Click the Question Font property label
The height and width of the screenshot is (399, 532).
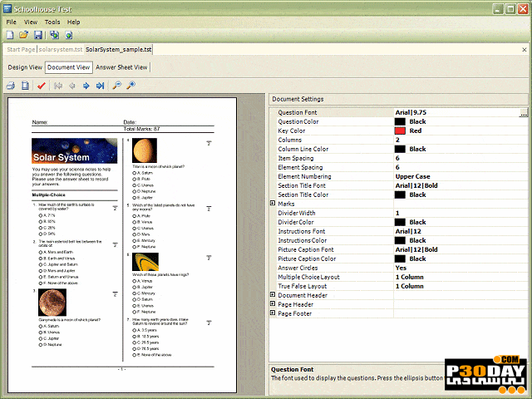(x=298, y=112)
